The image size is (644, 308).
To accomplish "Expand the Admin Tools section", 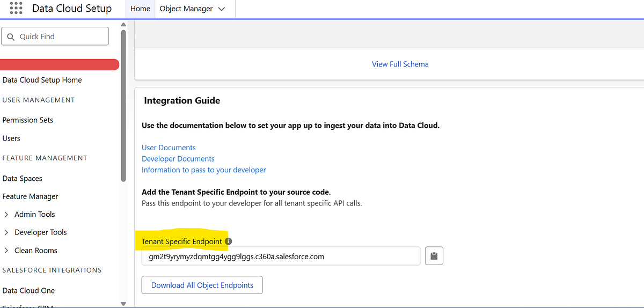I will 6,215.
